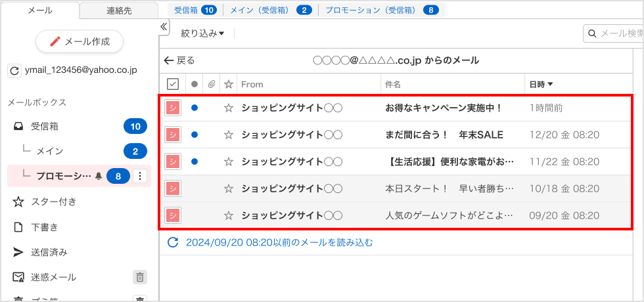This screenshot has width=644, height=302.
Task: Sort by the star column header
Action: pyautogui.click(x=229, y=84)
